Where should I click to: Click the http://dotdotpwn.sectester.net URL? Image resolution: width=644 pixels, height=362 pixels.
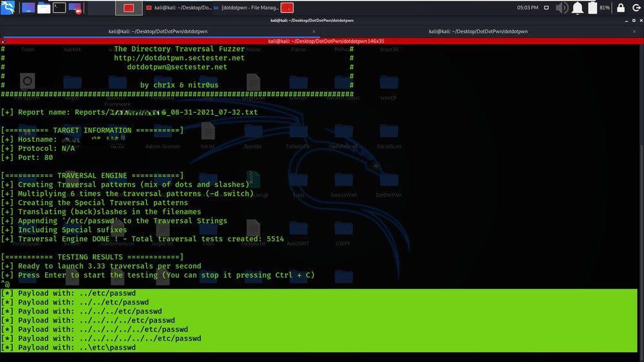tap(179, 58)
